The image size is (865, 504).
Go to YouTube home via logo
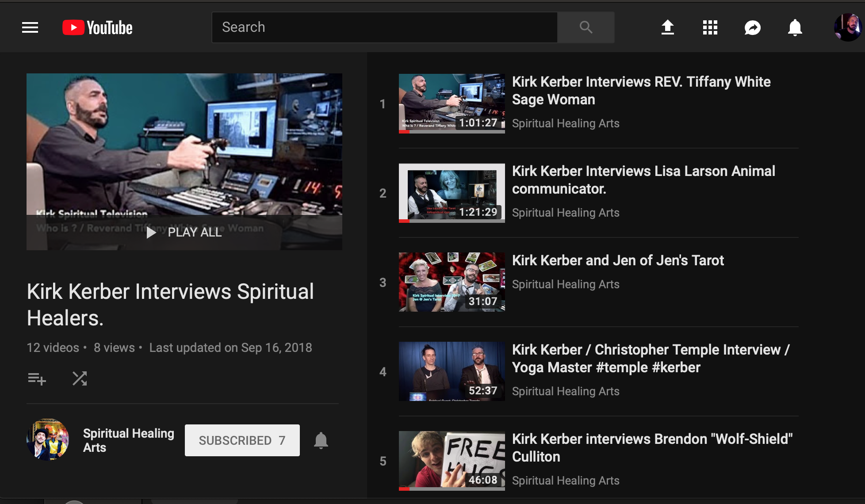coord(97,27)
